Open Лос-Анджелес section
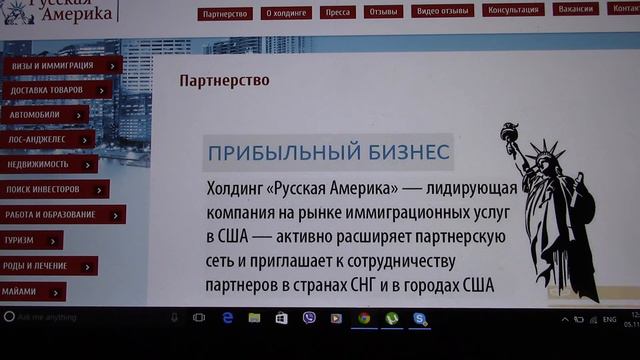 click(47, 140)
